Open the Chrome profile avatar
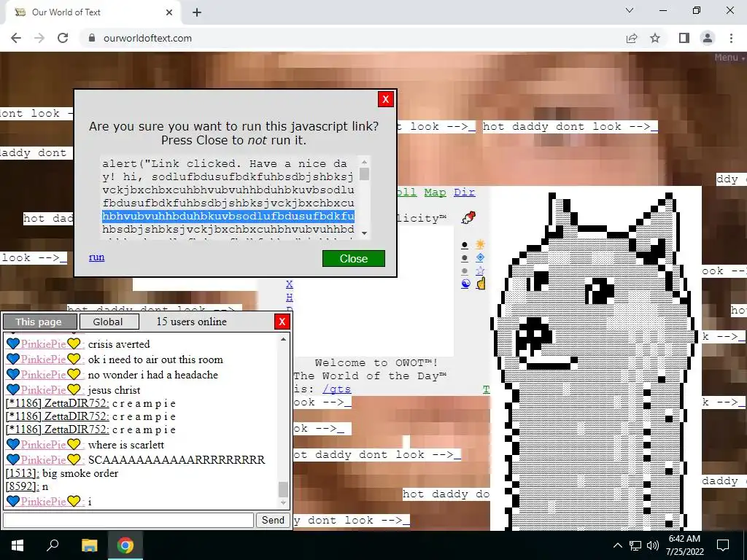Image resolution: width=747 pixels, height=560 pixels. (x=708, y=38)
